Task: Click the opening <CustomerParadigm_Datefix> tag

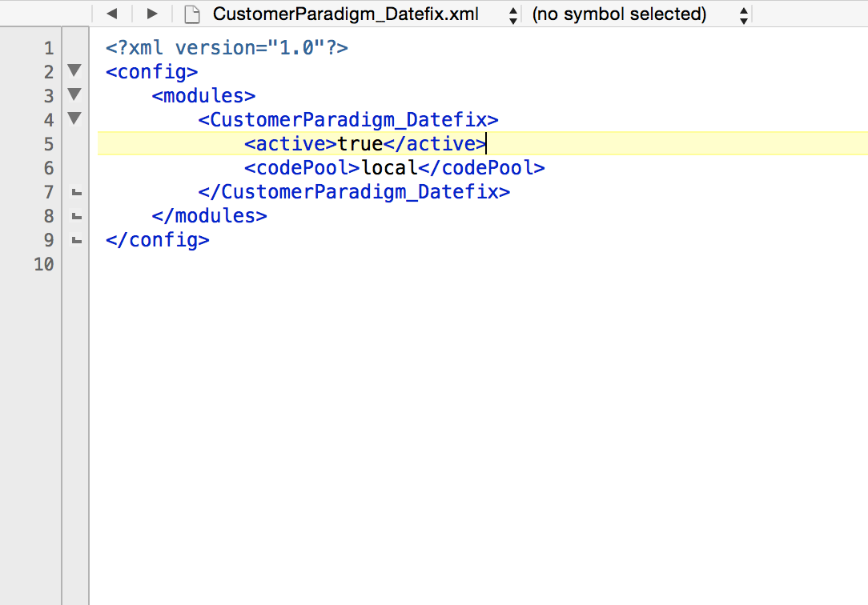Action: [348, 120]
